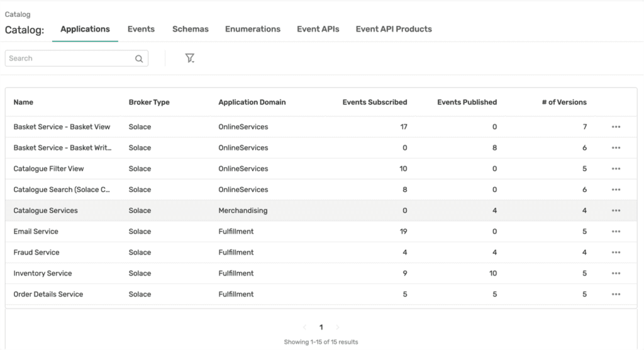The image size is (644, 350).
Task: Click the search magnifier icon
Action: coord(139,59)
